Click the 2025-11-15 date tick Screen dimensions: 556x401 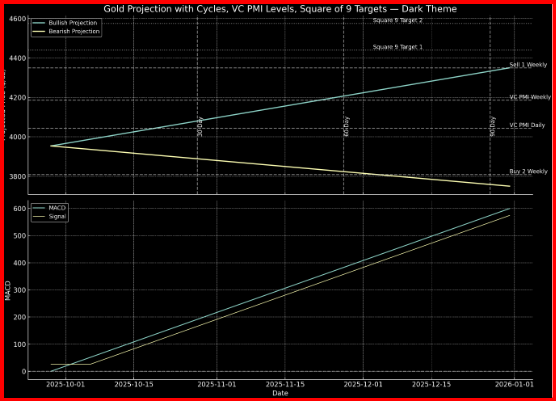point(285,385)
